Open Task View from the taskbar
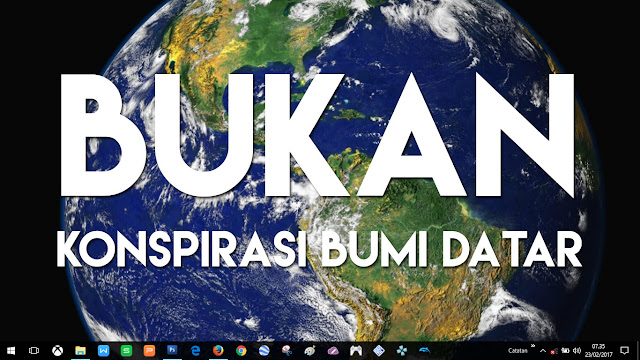640x360 pixels. click(x=34, y=351)
